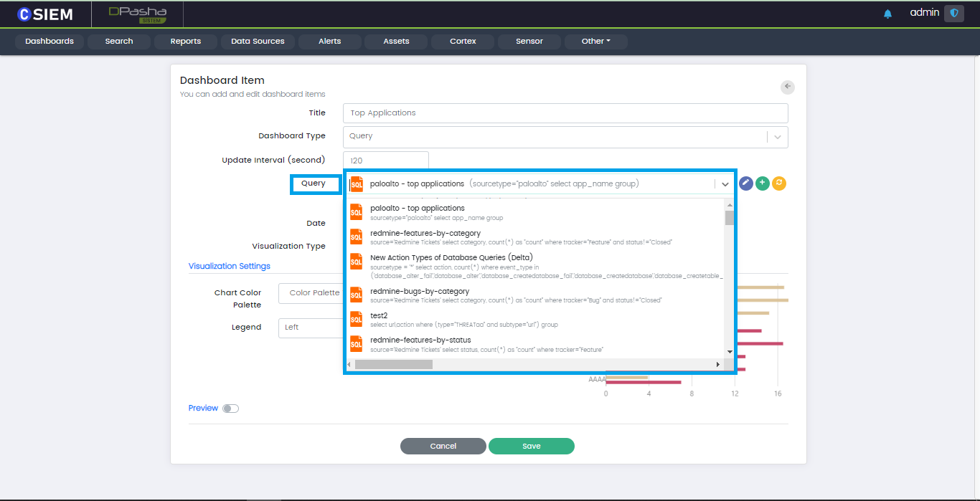
Task: Open the notification bell
Action: [x=887, y=14]
